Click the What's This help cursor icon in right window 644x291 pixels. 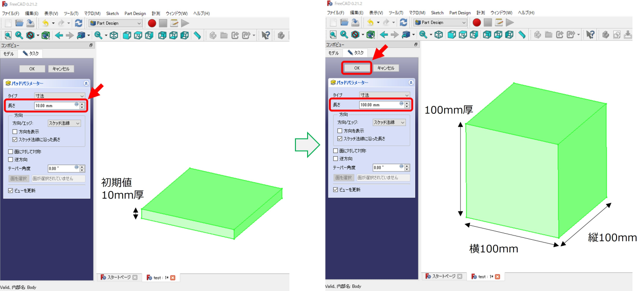click(x=590, y=35)
